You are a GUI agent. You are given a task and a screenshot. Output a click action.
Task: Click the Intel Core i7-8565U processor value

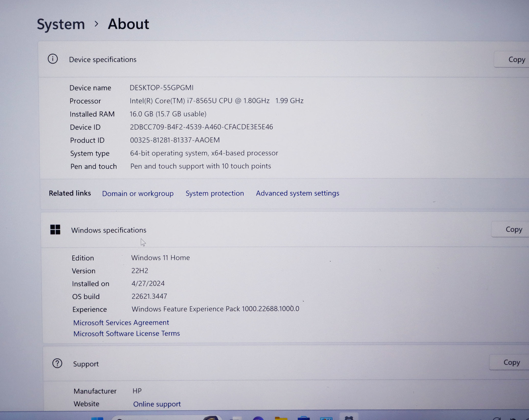click(x=217, y=101)
